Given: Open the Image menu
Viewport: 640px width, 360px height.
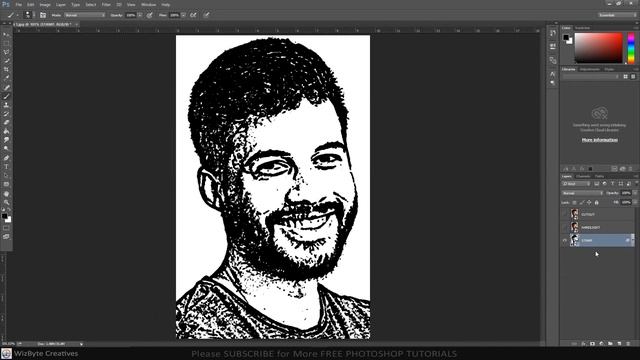Looking at the screenshot, I should point(45,4).
